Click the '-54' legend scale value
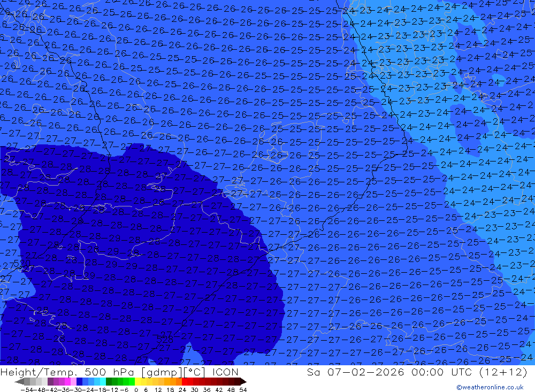Viewport: 535px width, 392px height. click(x=27, y=390)
